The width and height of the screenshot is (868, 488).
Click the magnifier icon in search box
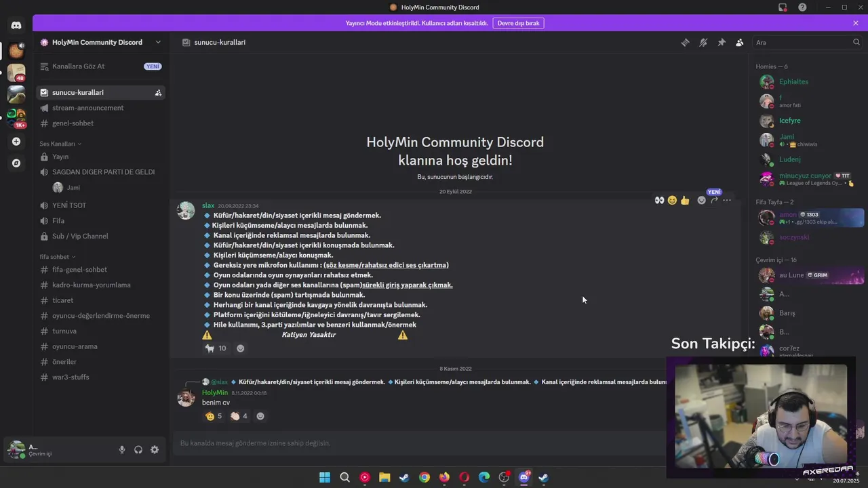856,42
